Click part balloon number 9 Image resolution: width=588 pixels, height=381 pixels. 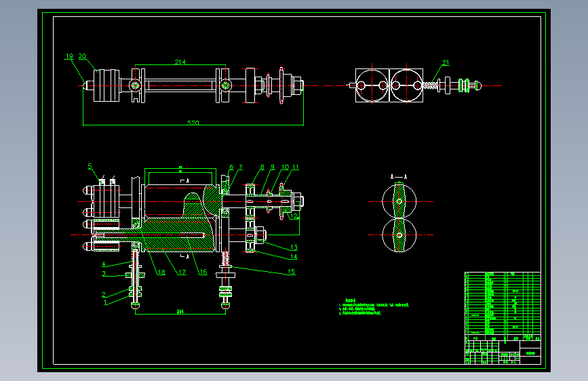click(273, 167)
